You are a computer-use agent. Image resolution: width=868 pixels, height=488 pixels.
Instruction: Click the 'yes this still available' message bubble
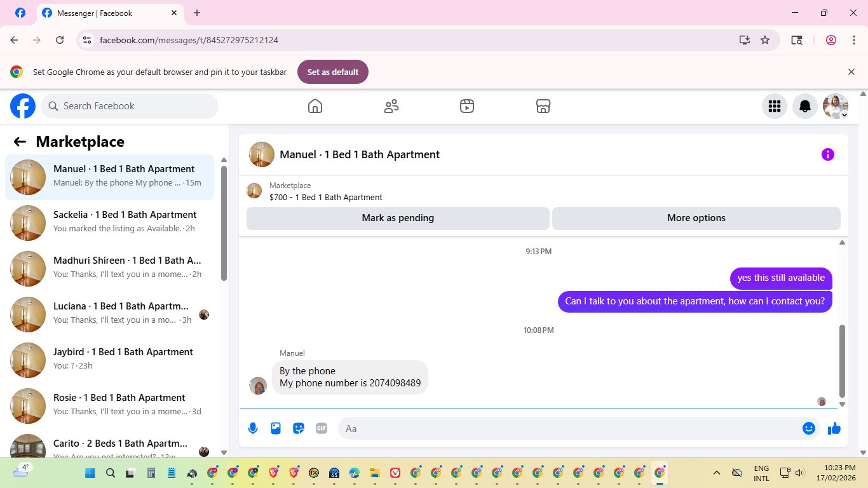click(x=781, y=278)
